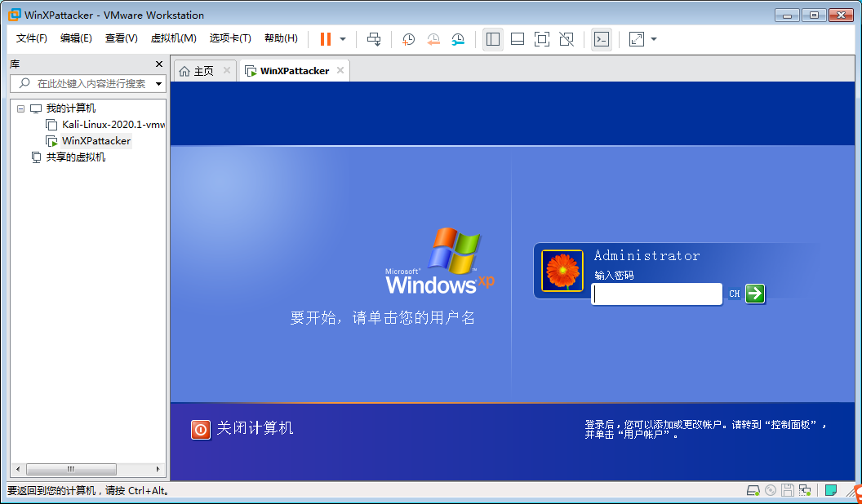Open the 选项卡(T) menu
This screenshot has width=862, height=504.
(x=230, y=38)
